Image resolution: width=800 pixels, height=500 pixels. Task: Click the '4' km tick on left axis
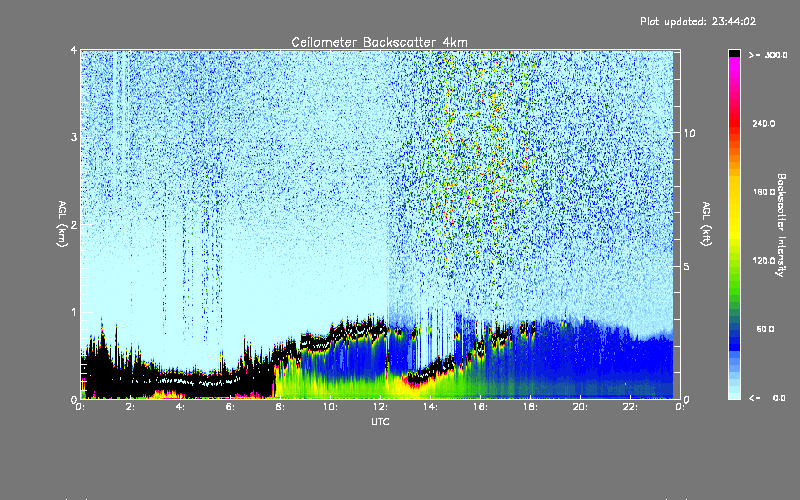pos(74,50)
